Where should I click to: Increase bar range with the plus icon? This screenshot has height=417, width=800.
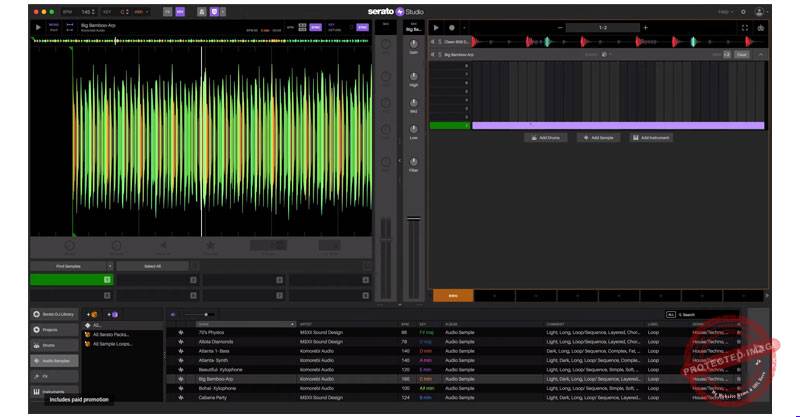coord(645,28)
